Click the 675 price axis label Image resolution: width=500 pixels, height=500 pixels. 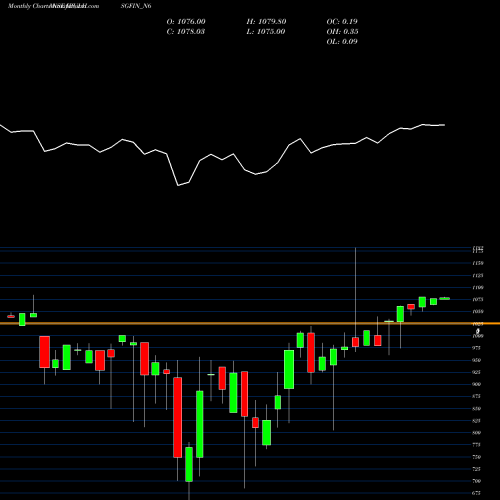(477, 493)
